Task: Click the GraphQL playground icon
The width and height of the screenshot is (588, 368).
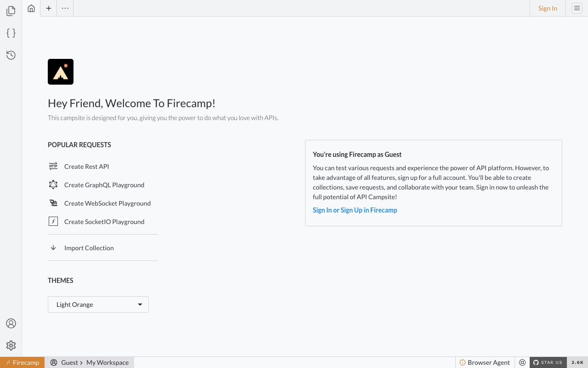Action: tap(53, 185)
